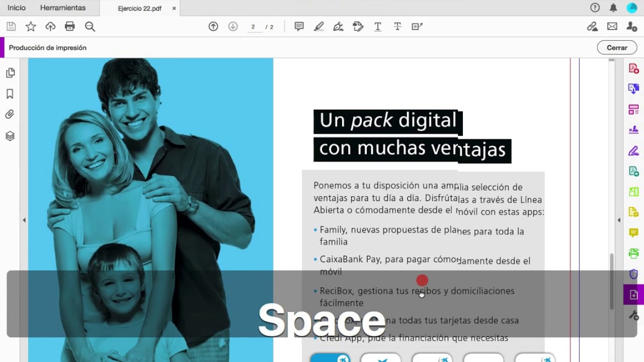Collapse the right tools pane arrow
This screenshot has height=362, width=644.
(x=619, y=220)
